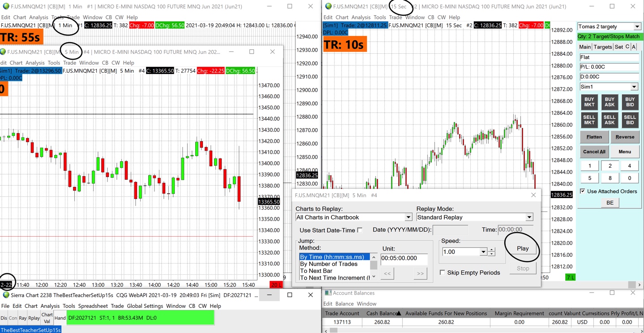The image size is (644, 333).
Task: Select the Hand tool
Action: point(60,318)
